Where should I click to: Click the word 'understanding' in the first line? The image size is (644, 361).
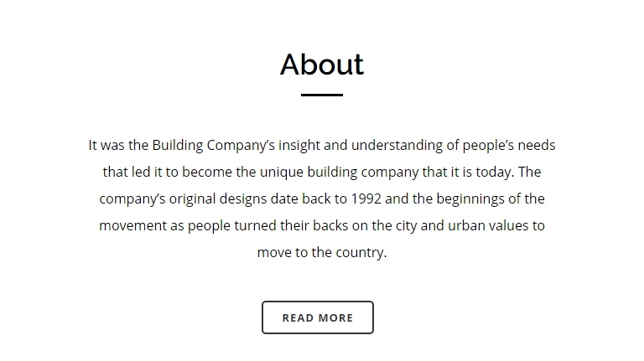pyautogui.click(x=397, y=145)
